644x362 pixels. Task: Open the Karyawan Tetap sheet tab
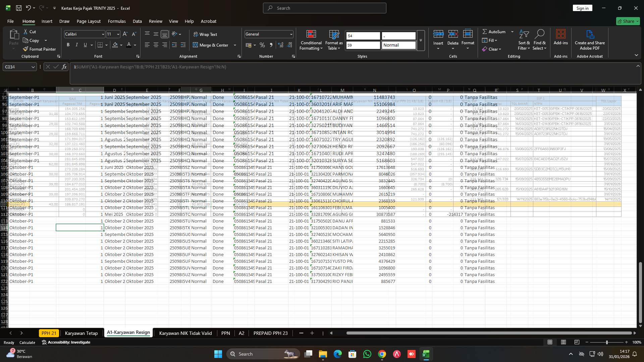click(x=81, y=333)
